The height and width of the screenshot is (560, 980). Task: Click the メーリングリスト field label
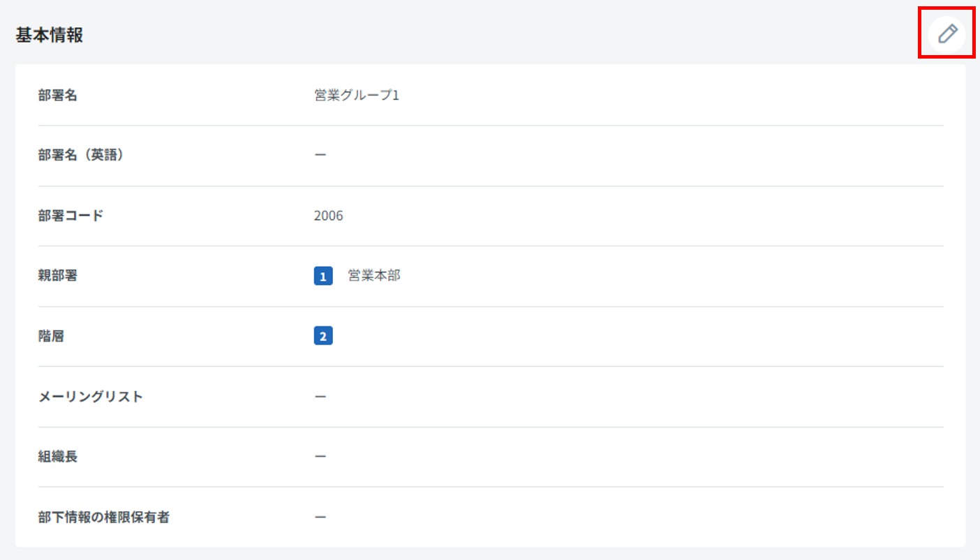coord(90,397)
